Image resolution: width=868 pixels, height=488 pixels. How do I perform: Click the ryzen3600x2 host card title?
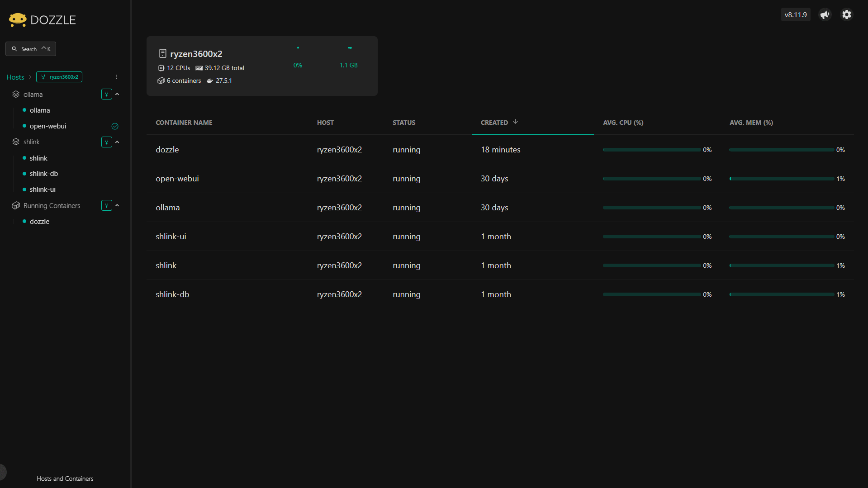pos(196,54)
